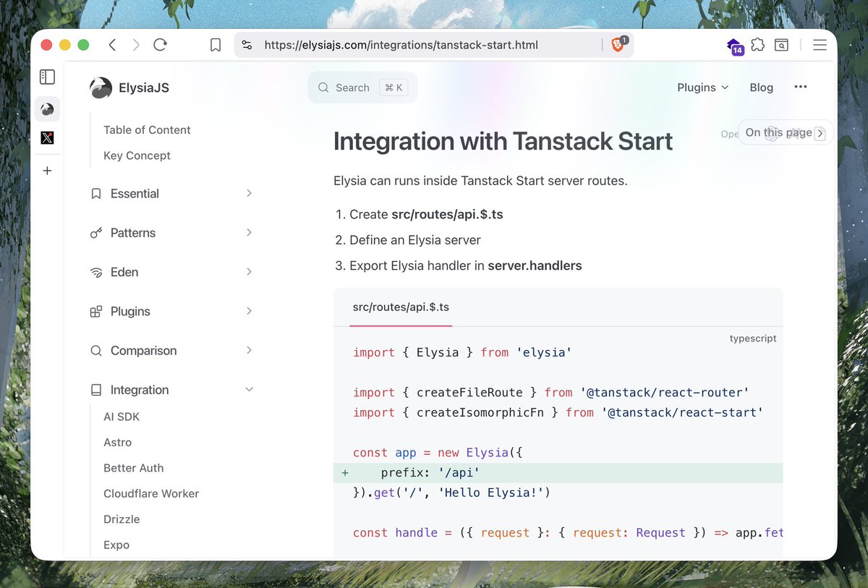Go back with the browser back arrow
This screenshot has width=868, height=588.
(x=112, y=45)
